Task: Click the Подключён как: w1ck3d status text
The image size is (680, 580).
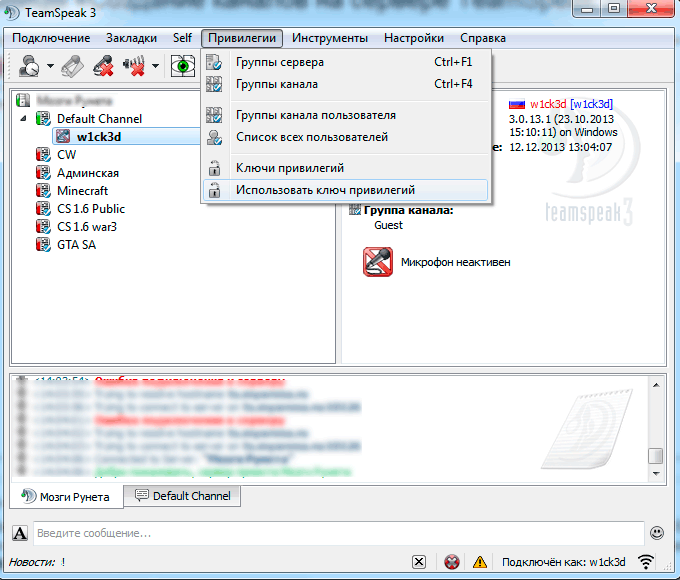Action: pyautogui.click(x=563, y=562)
